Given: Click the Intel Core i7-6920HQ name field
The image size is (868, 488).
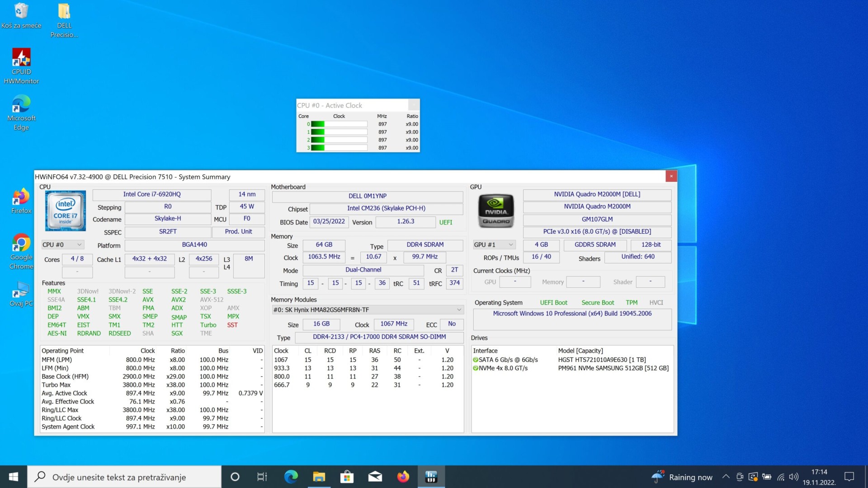Looking at the screenshot, I should (x=152, y=194).
